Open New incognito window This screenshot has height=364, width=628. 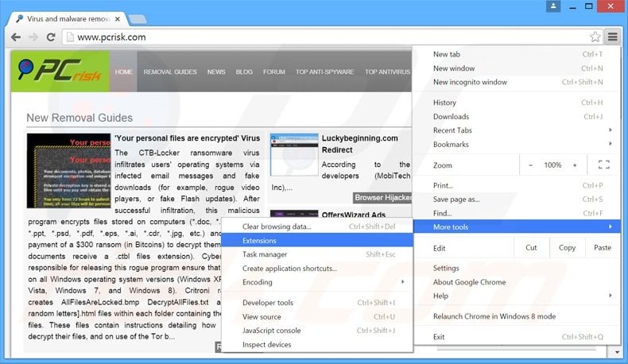517,82
